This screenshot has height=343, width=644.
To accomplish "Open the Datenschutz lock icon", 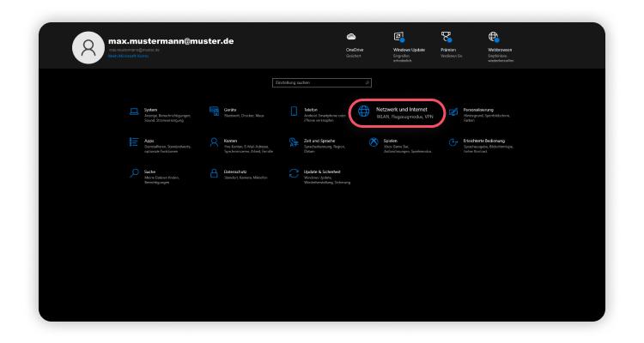I will tap(214, 173).
